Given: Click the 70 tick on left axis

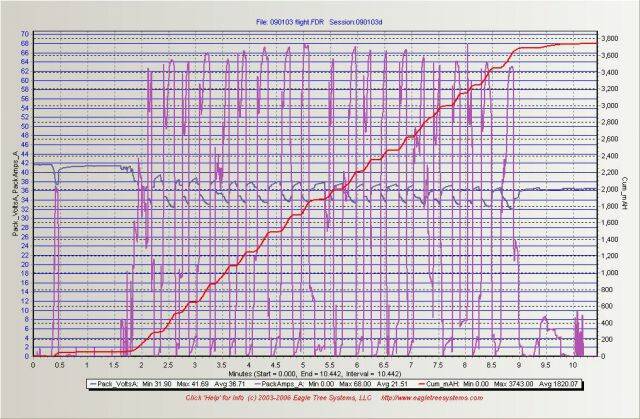Looking at the screenshot, I should click(23, 33).
